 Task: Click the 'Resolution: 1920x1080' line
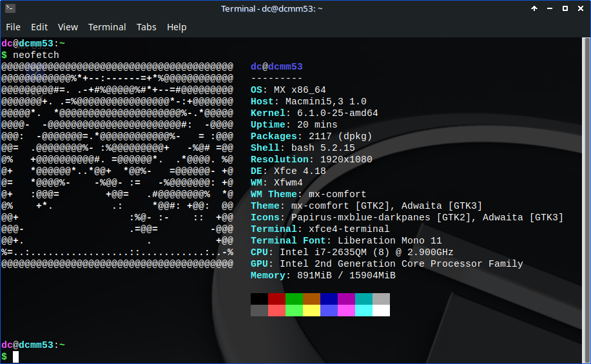click(x=311, y=159)
